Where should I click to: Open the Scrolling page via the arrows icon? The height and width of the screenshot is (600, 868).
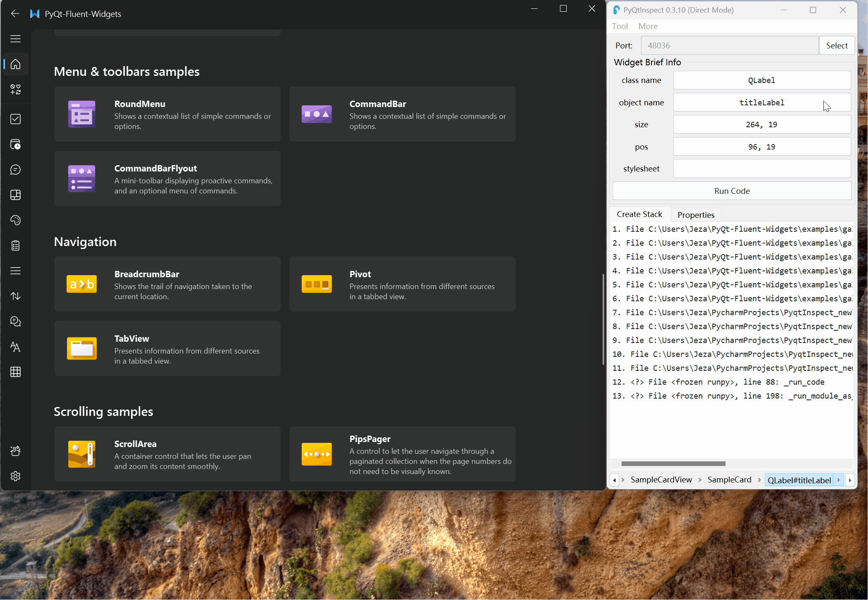coord(15,296)
